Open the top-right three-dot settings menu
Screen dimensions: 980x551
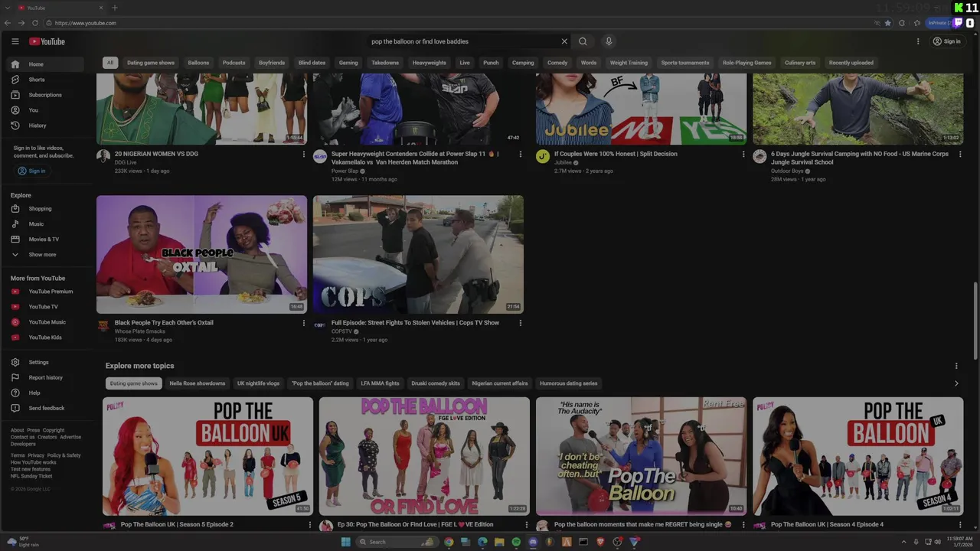918,41
